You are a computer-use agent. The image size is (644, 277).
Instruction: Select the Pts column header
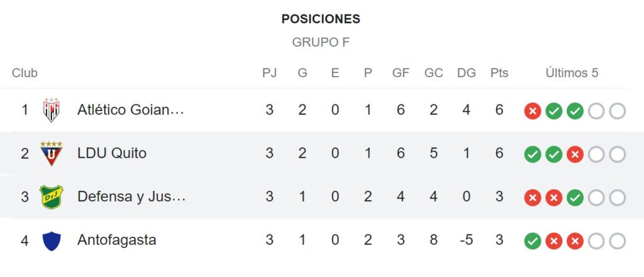[x=499, y=73]
